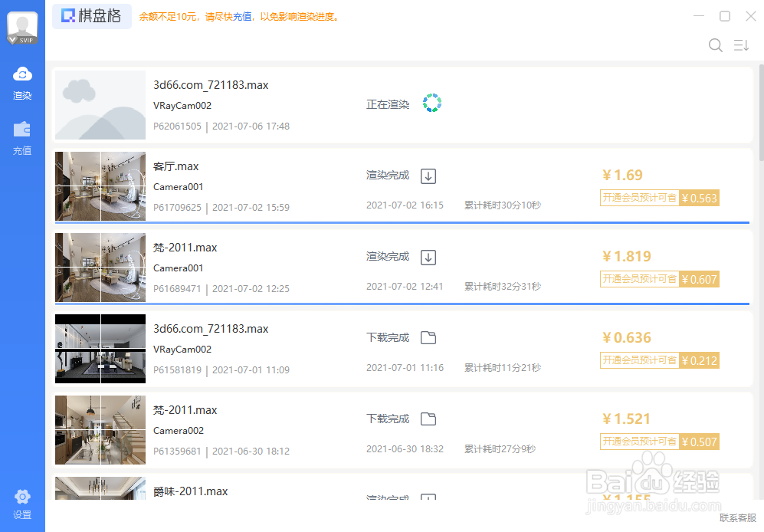Click 累计耗时27分9秒 text
The image size is (764, 532).
[500, 449]
